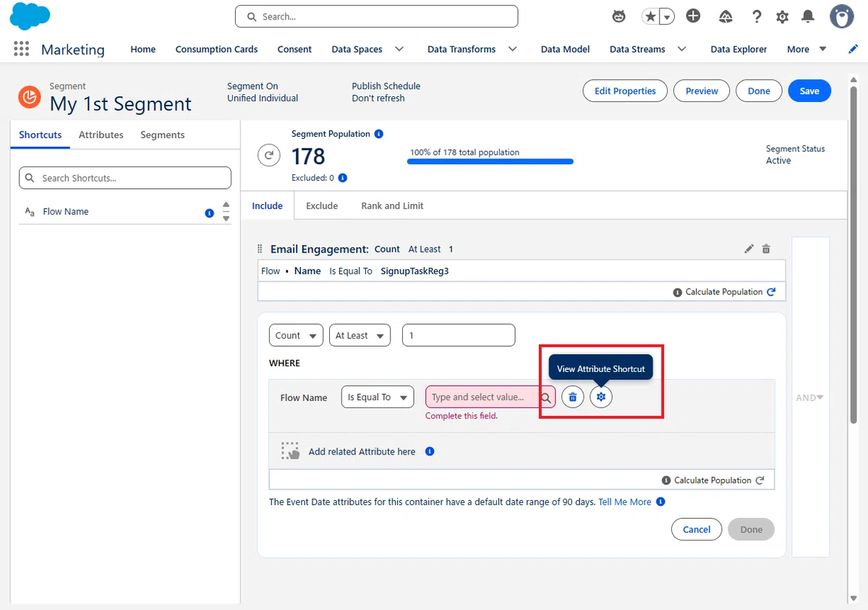868x610 pixels.
Task: Open the Rank and Limit tab
Action: 392,206
